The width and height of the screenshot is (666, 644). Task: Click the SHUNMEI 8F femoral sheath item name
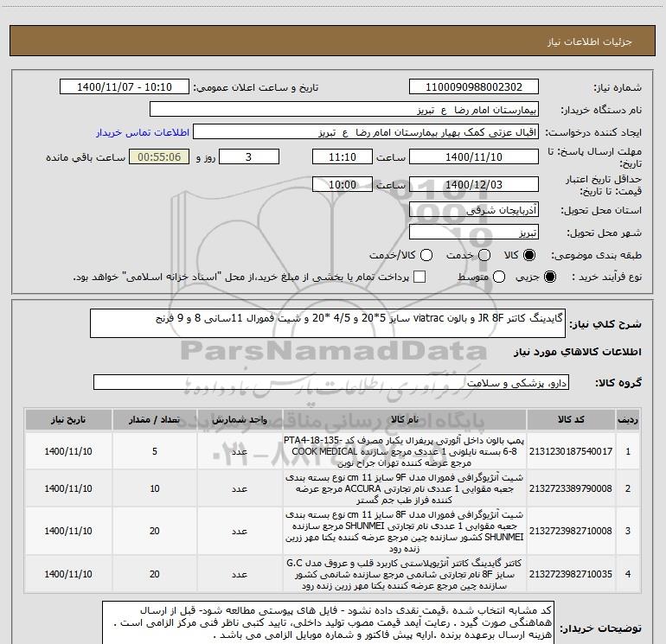[x=405, y=531]
